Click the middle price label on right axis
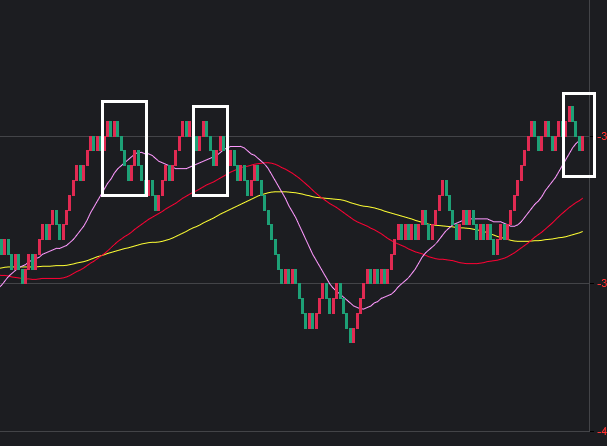This screenshot has height=446, width=607. coord(602,283)
